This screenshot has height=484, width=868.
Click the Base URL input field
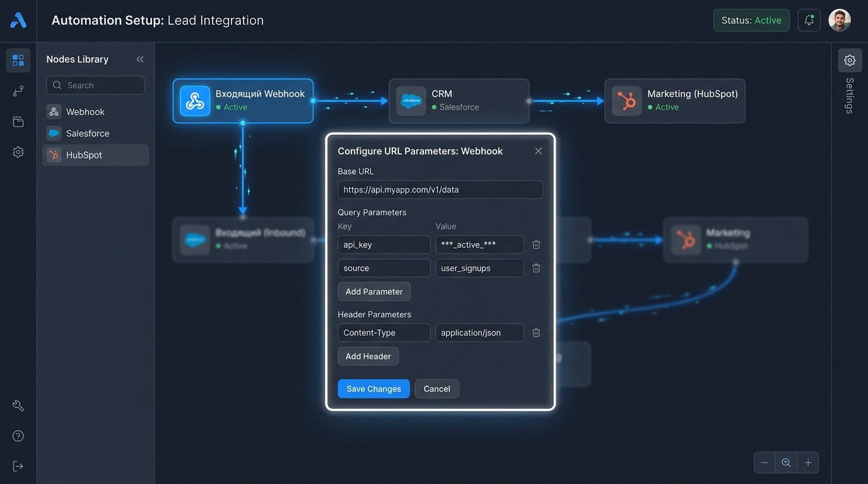coord(440,190)
